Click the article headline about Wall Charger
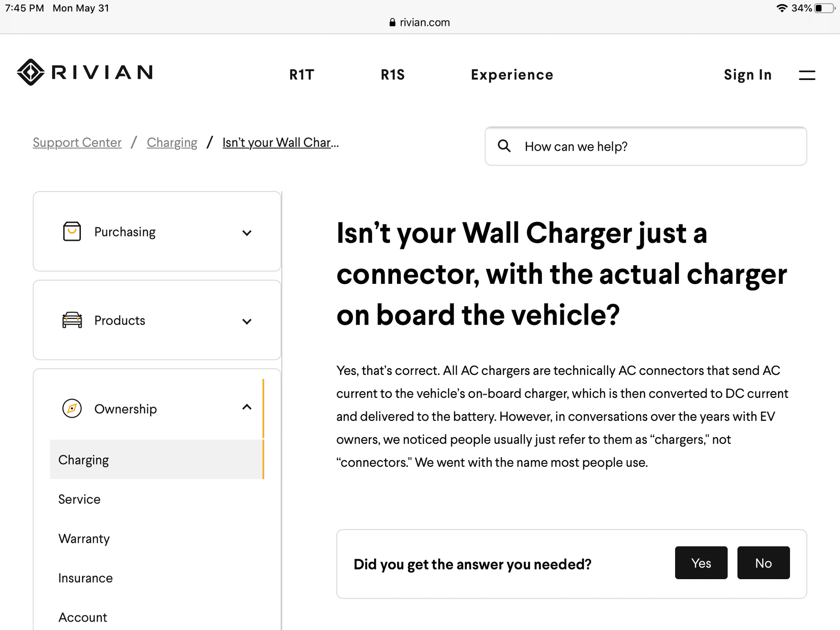 pyautogui.click(x=561, y=274)
